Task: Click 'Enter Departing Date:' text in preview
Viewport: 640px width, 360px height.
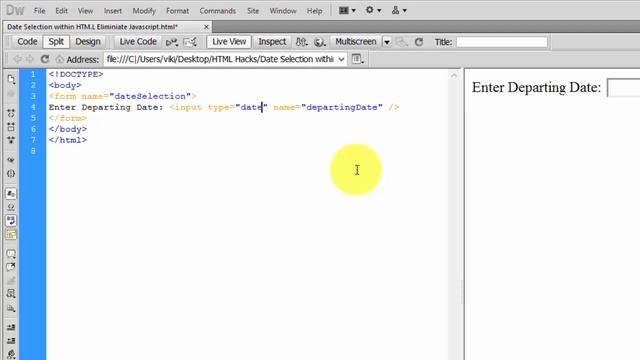Action: click(x=536, y=87)
